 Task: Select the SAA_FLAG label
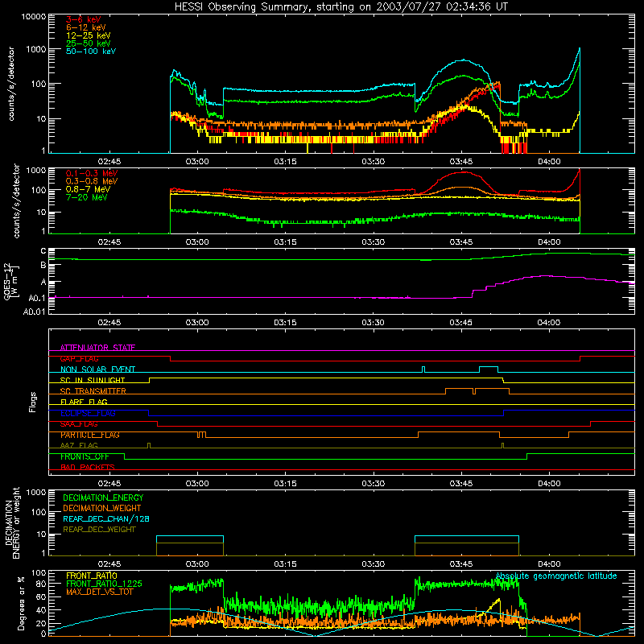tap(79, 424)
